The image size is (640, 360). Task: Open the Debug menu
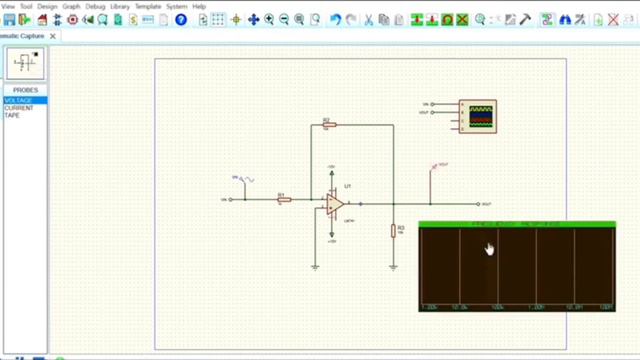(x=95, y=7)
